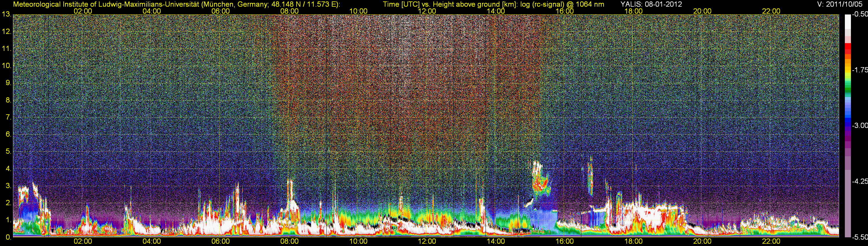Select the -1.75 color scale value

[x=860, y=70]
